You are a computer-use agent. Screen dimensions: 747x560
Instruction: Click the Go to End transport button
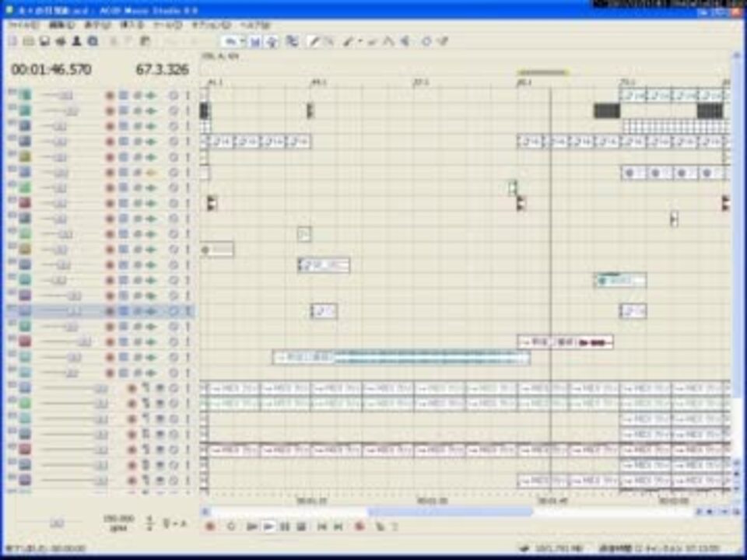pyautogui.click(x=338, y=527)
